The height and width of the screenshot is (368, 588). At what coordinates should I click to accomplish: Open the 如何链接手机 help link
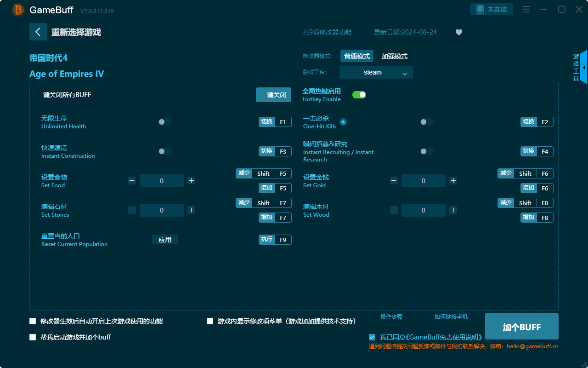click(x=451, y=317)
